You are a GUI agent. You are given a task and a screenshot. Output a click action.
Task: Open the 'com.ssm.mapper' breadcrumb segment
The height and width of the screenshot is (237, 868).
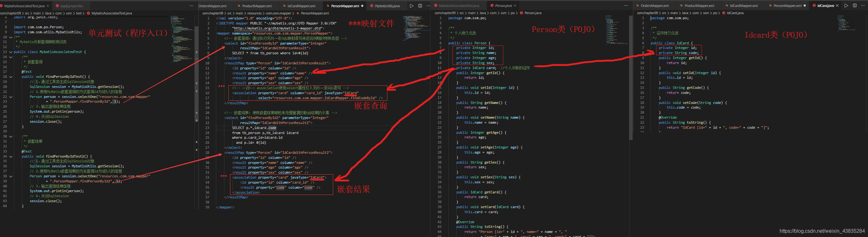[278, 13]
